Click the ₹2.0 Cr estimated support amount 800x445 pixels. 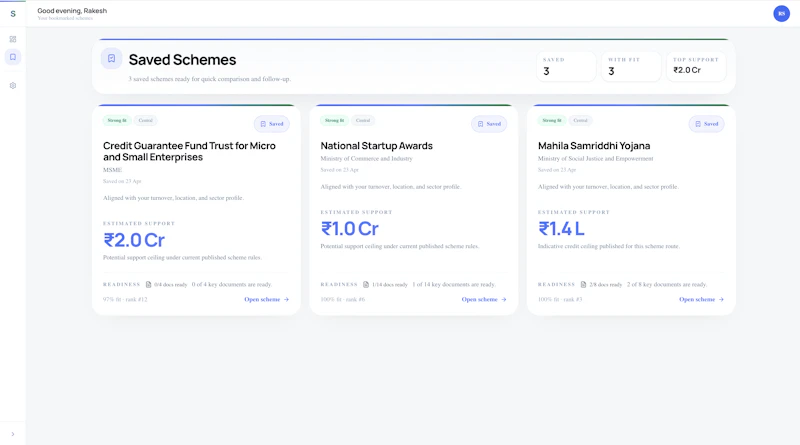[134, 240]
